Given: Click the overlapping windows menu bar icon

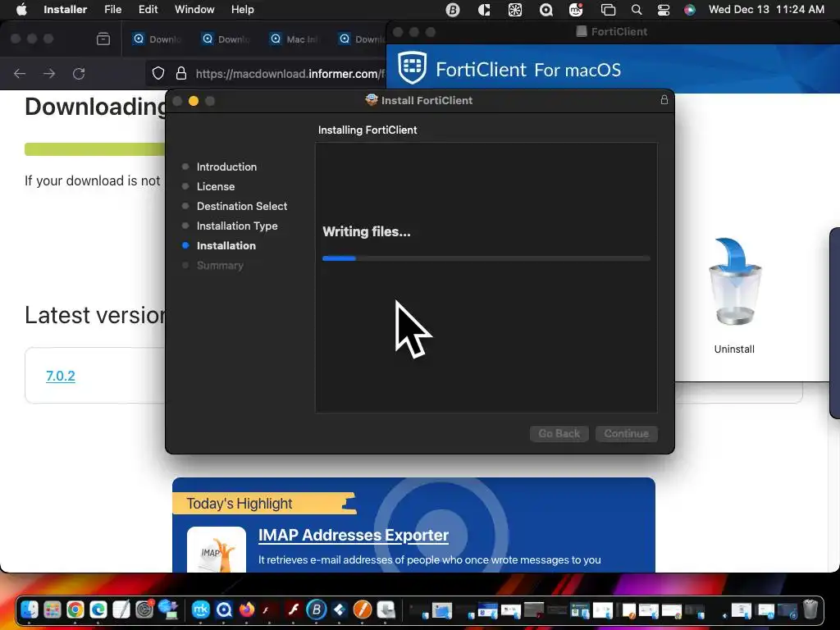Looking at the screenshot, I should click(608, 10).
